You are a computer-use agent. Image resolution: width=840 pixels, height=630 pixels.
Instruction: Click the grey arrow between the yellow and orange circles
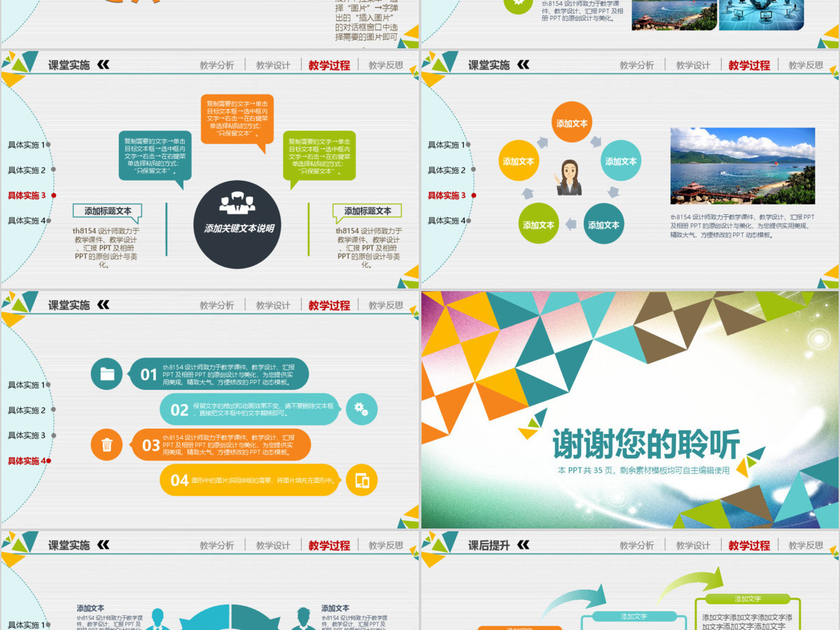tap(543, 142)
